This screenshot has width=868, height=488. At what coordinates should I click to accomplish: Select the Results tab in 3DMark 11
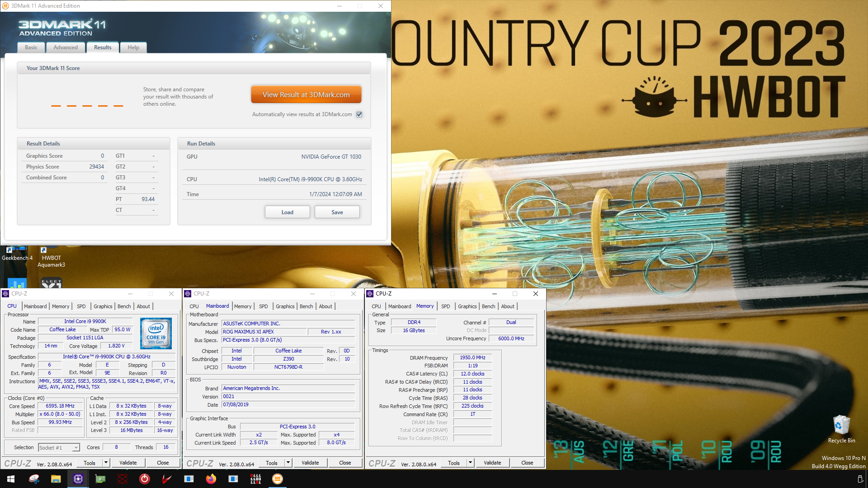pos(103,47)
